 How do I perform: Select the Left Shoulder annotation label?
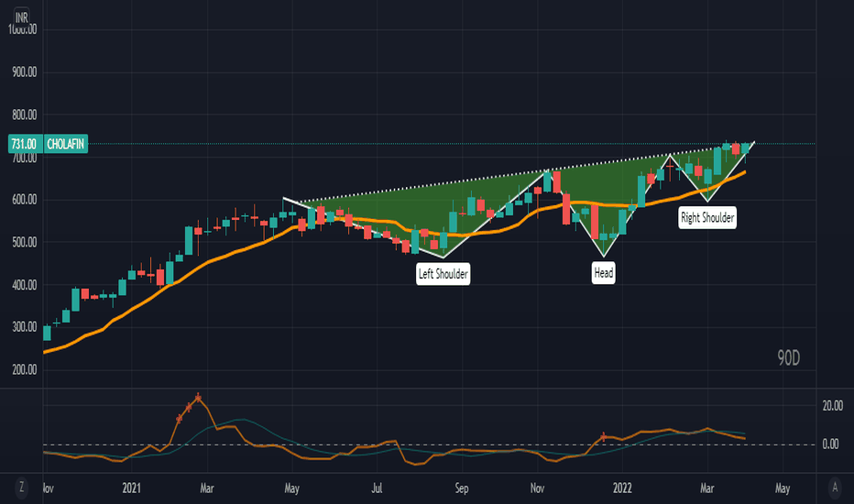pos(443,273)
